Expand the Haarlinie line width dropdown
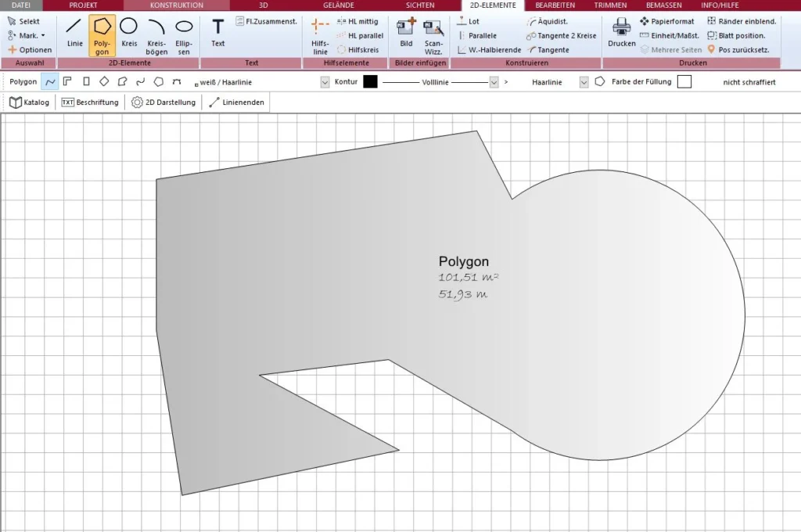Viewport: 801px width, 532px height. 584,81
